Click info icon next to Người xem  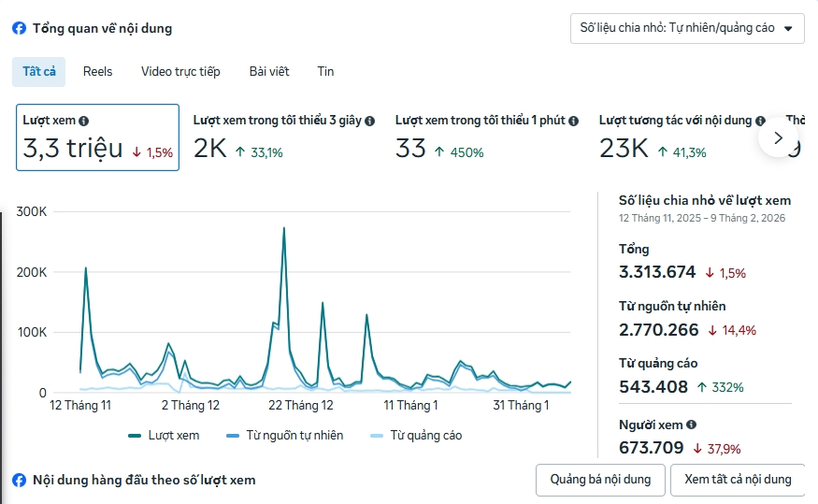(690, 425)
